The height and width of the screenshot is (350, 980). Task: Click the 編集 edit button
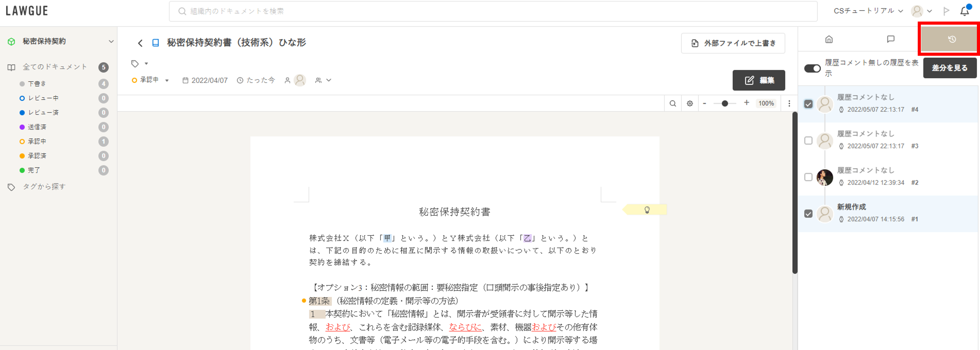pos(758,80)
